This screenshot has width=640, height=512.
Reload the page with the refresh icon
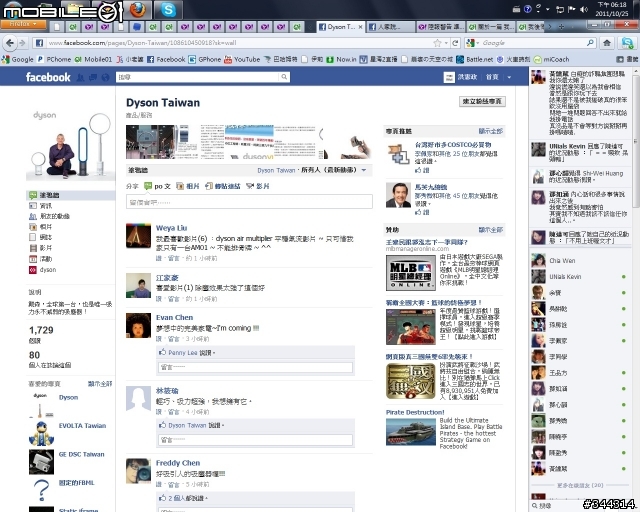tap(455, 43)
